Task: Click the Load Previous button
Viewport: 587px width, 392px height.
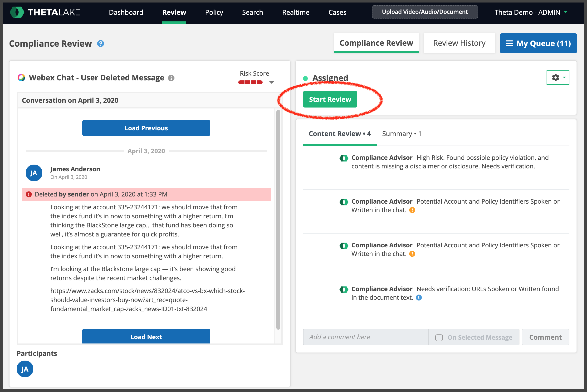Action: tap(146, 128)
